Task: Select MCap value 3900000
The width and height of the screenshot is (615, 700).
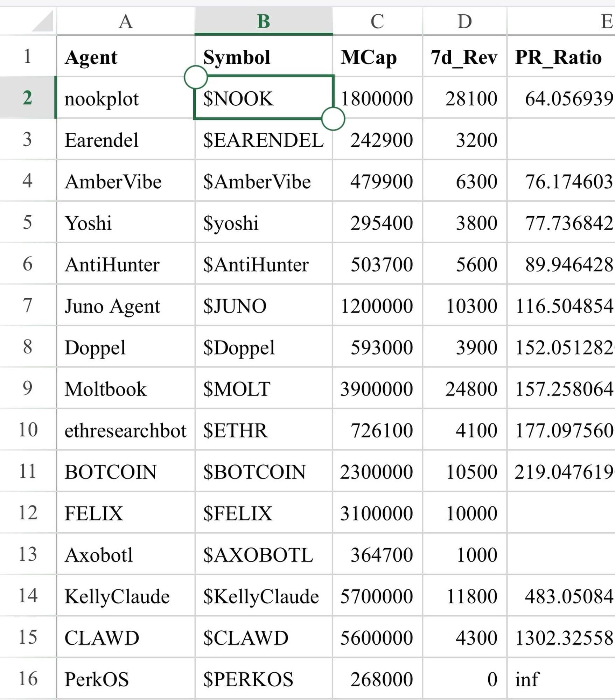Action: 377,389
